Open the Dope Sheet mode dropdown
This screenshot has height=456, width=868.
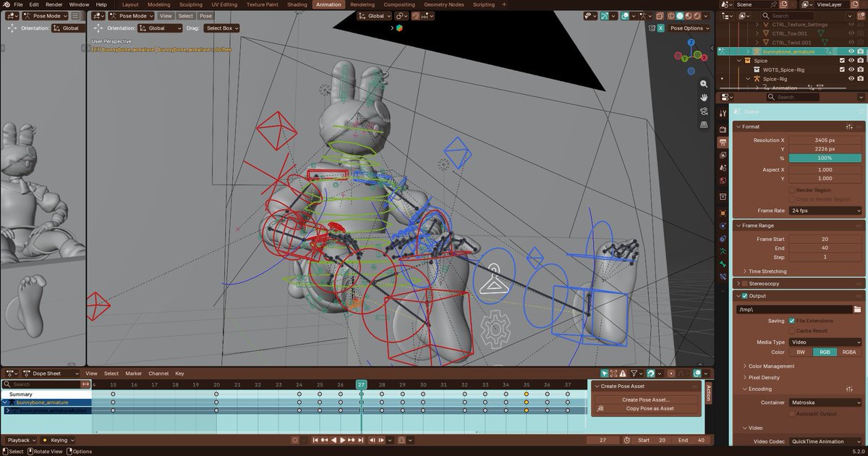51,373
